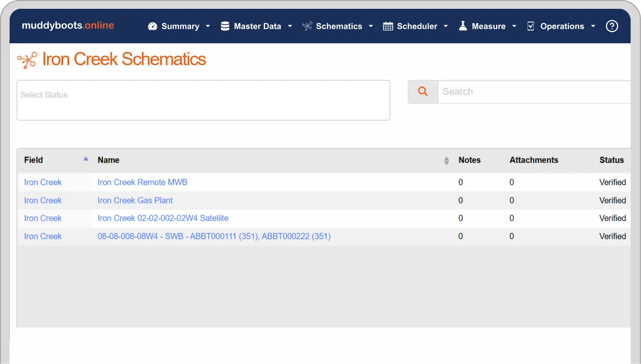The height and width of the screenshot is (364, 641).
Task: Open the Iron Creek Gas Plant link
Action: (x=135, y=200)
